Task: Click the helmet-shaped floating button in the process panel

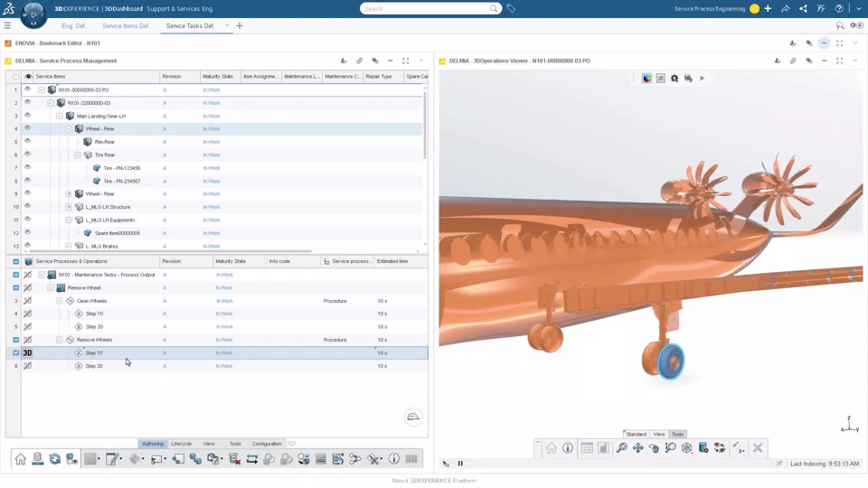Action: tap(413, 417)
